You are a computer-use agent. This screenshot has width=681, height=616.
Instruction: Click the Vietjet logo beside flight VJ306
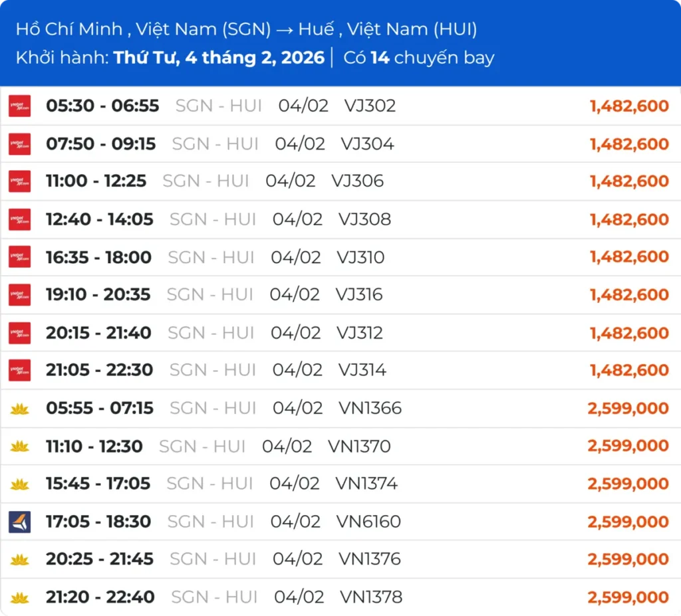click(x=19, y=181)
